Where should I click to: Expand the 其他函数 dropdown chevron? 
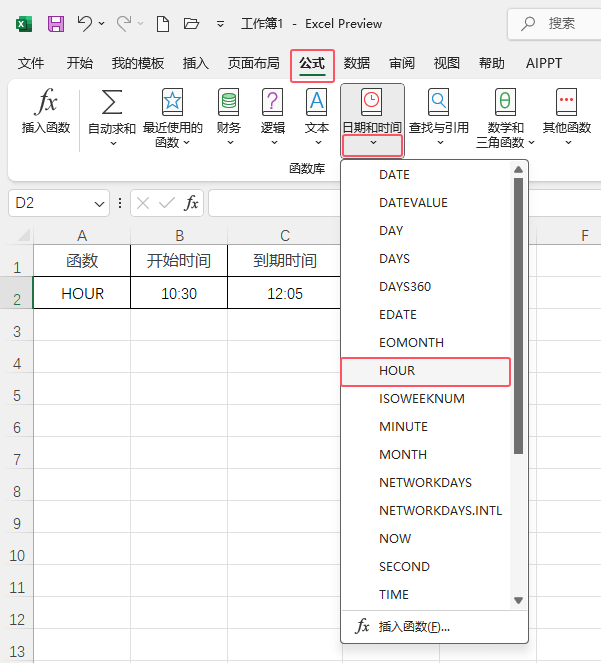pos(568,143)
